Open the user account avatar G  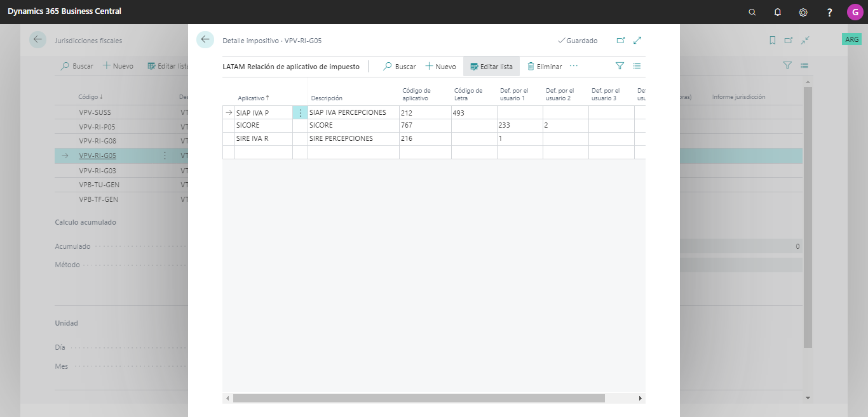(855, 12)
